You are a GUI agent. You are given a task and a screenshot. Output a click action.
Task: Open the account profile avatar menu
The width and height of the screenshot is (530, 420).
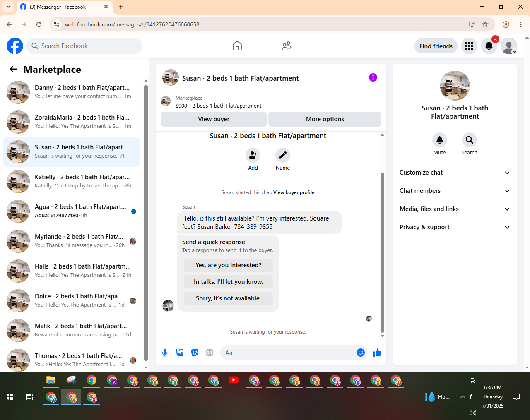tap(509, 46)
